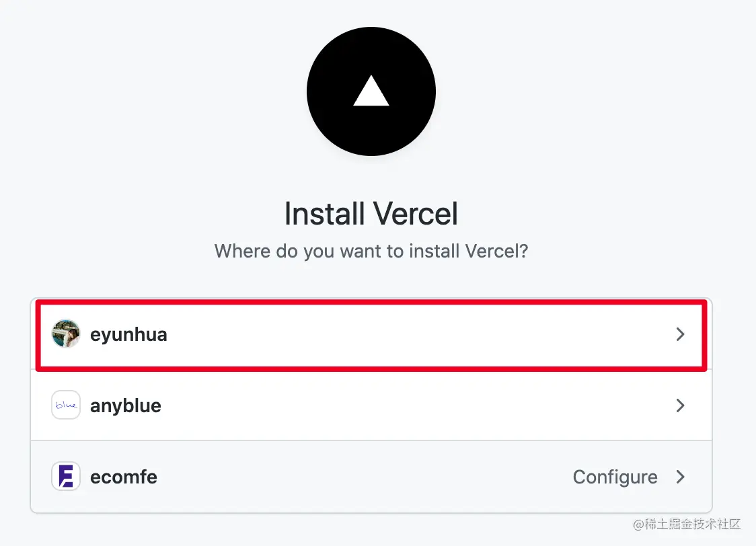Open ecomfe via the chevron beside Configure
The height and width of the screenshot is (546, 756).
(x=680, y=477)
